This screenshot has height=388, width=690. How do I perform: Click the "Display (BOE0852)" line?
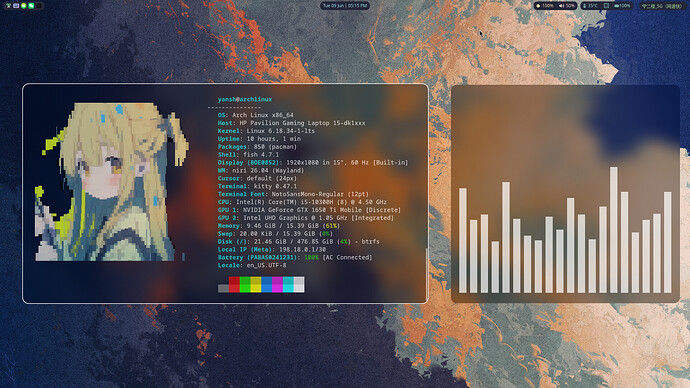coord(313,163)
